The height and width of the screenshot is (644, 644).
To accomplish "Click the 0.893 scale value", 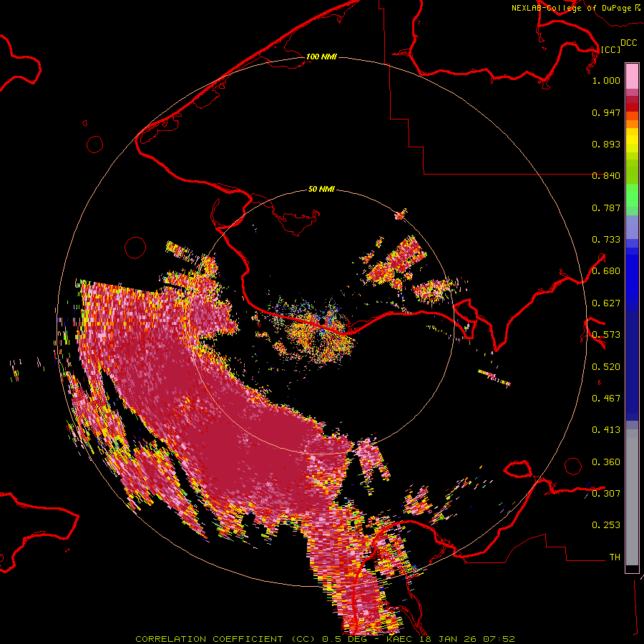I will tap(606, 144).
